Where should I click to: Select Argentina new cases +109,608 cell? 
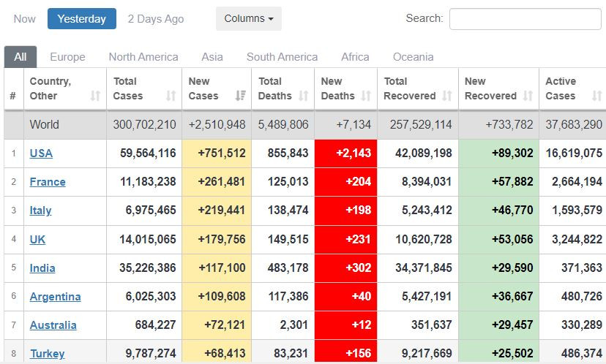[x=217, y=297]
